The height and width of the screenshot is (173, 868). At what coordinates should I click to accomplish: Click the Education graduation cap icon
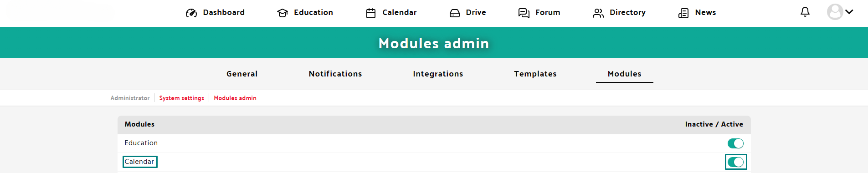[282, 13]
